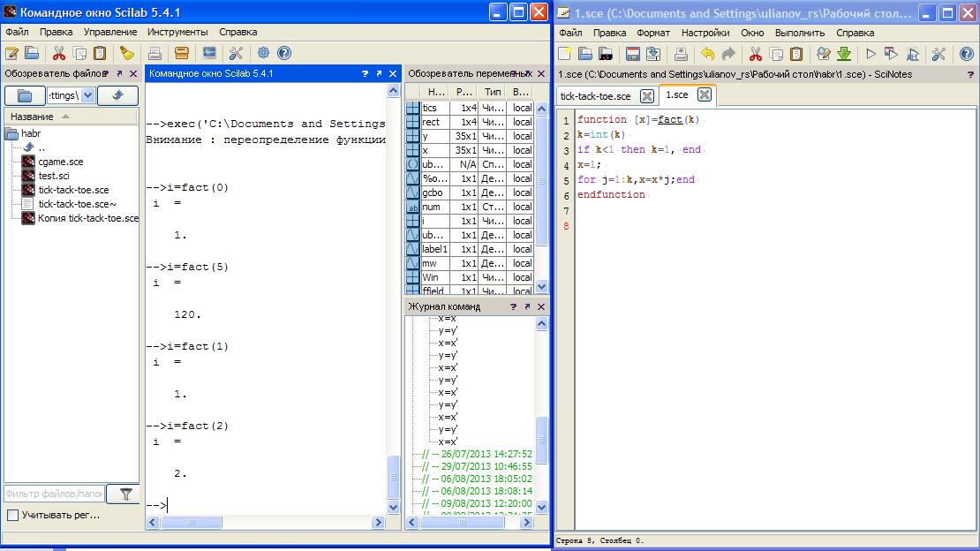This screenshot has height=551, width=980.
Task: Open preferences with the tools icon in the console toolbar
Action: (x=236, y=53)
